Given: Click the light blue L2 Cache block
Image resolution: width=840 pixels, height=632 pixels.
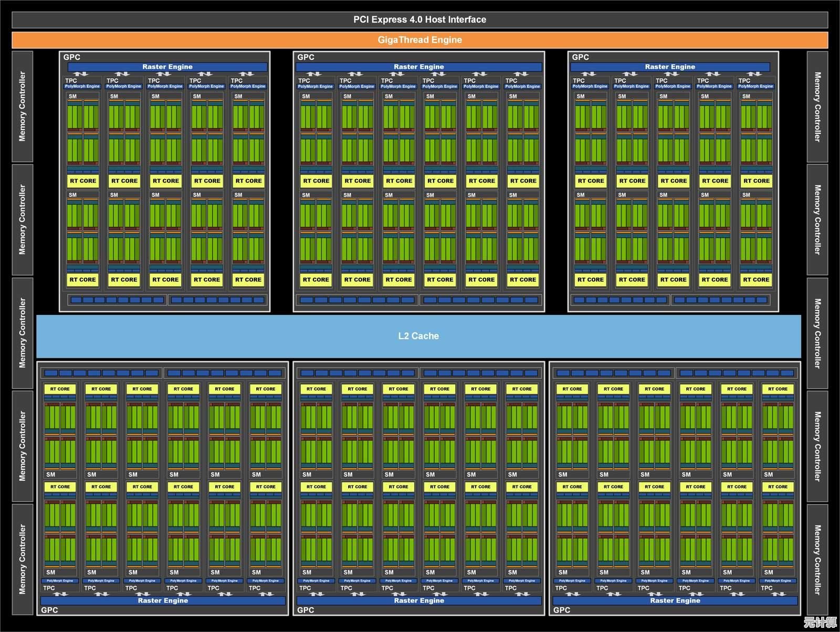Looking at the screenshot, I should tap(418, 336).
